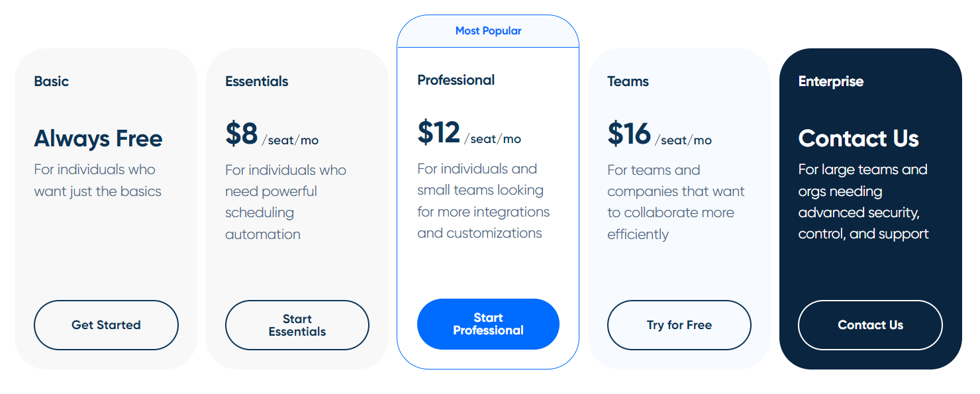Image resolution: width=980 pixels, height=394 pixels.
Task: Click the large Contact Us heading
Action: [858, 138]
